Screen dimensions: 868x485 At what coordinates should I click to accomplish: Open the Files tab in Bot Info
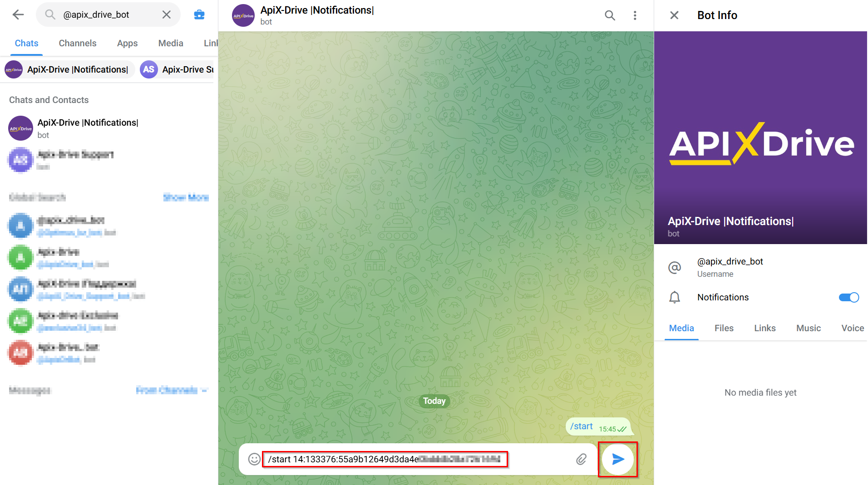point(724,328)
